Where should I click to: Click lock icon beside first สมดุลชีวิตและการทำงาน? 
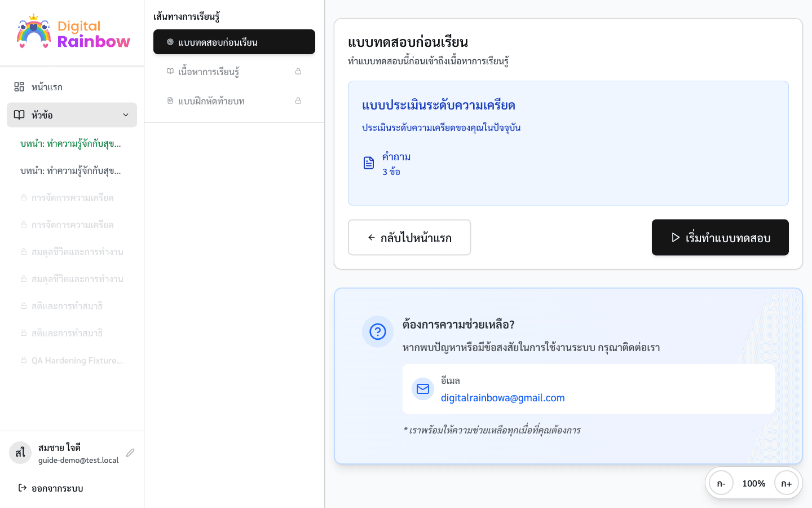click(24, 252)
